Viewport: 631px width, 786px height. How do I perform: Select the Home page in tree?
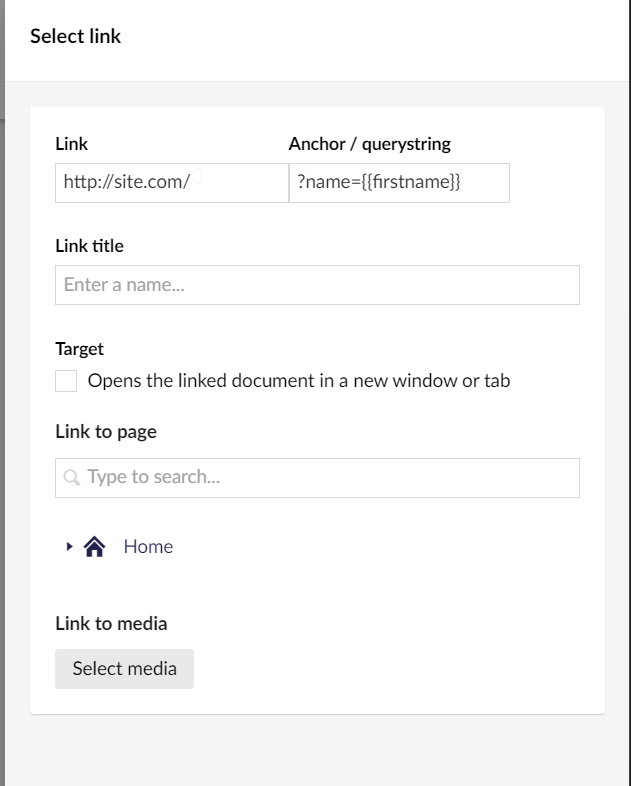coord(148,546)
